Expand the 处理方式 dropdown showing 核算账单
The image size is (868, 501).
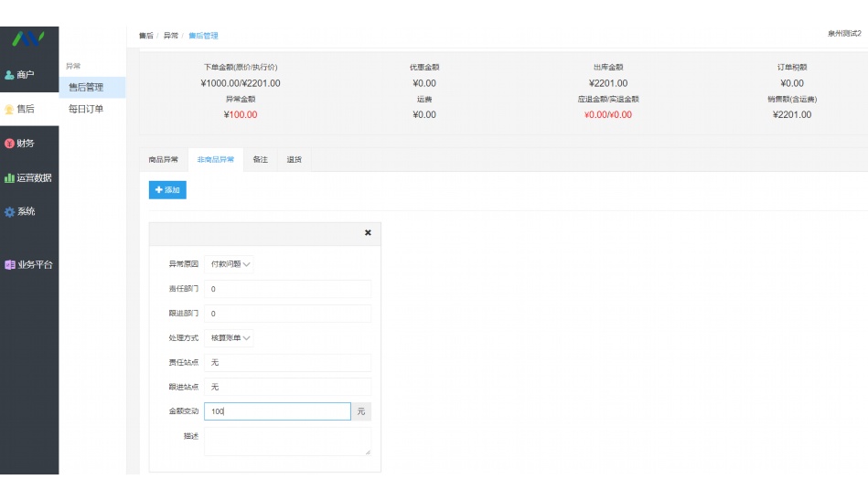point(229,337)
